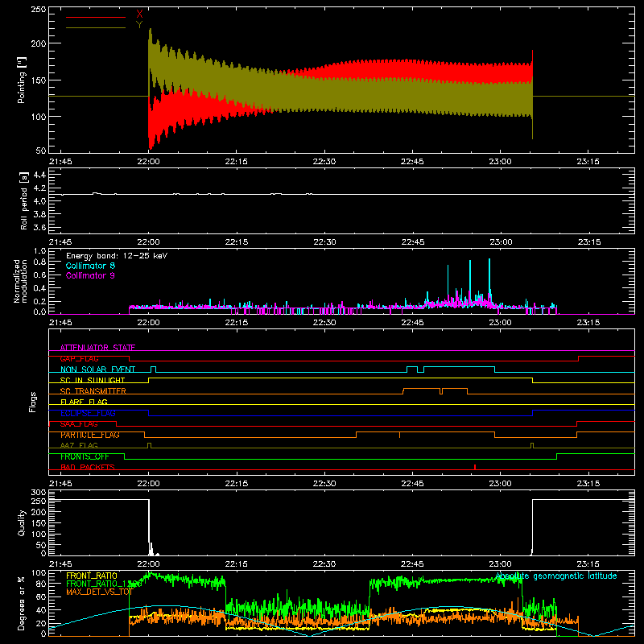Click the PARTICLE_FLAG label

[x=90, y=435]
